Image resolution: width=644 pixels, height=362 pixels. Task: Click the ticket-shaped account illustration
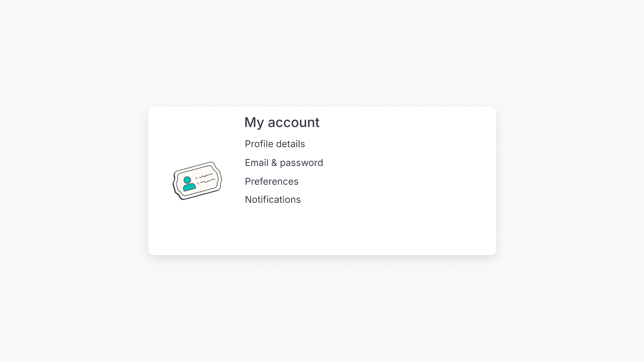(197, 180)
